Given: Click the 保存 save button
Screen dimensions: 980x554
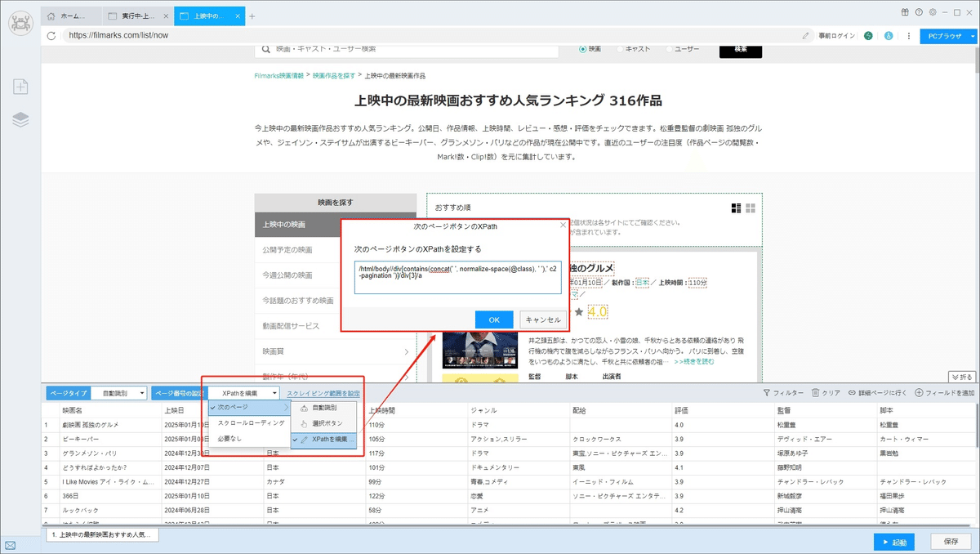Looking at the screenshot, I should pos(951,542).
